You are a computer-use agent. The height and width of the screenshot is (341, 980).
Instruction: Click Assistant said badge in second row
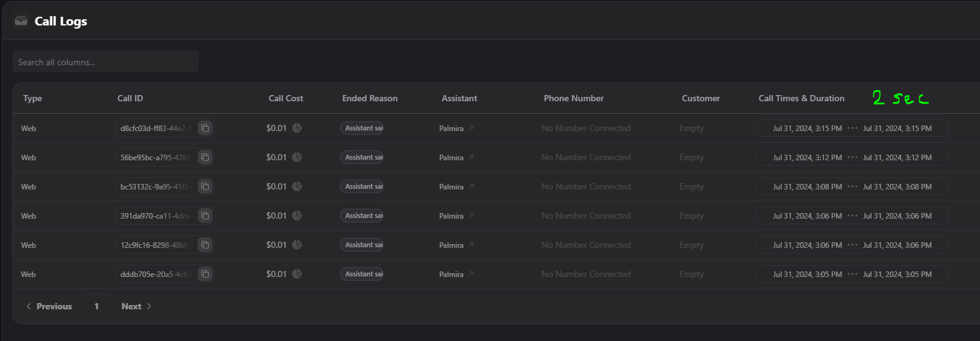click(362, 157)
